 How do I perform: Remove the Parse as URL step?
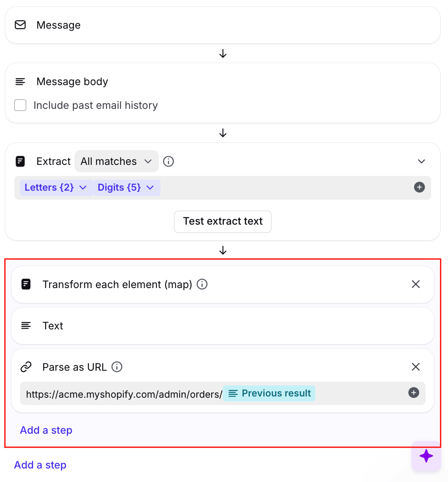coord(416,367)
